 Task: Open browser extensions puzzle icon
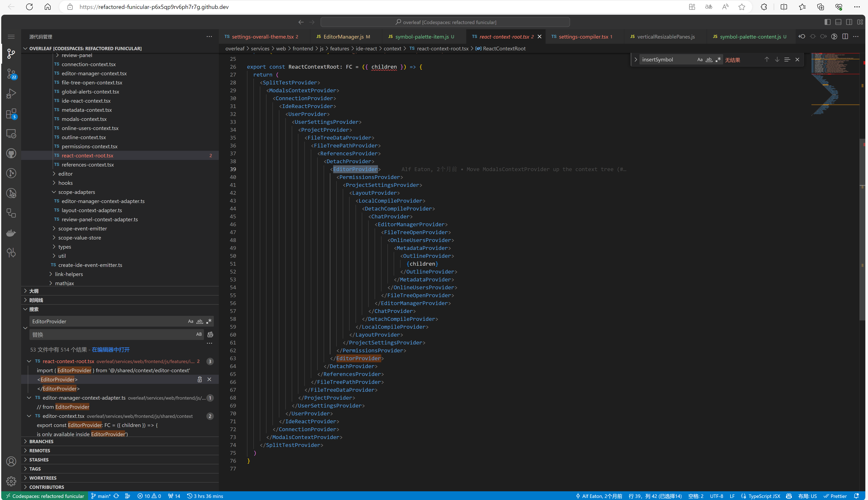764,7
